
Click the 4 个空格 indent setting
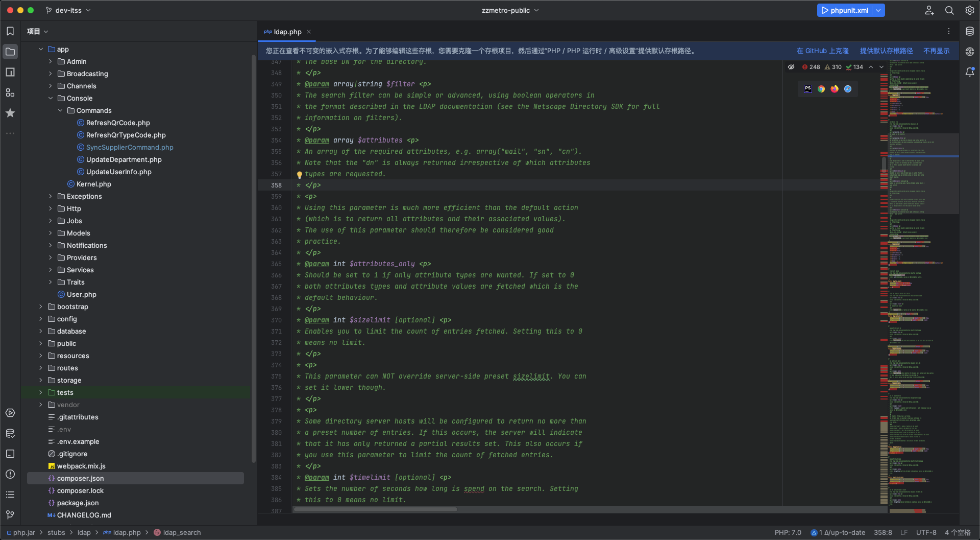(x=957, y=532)
